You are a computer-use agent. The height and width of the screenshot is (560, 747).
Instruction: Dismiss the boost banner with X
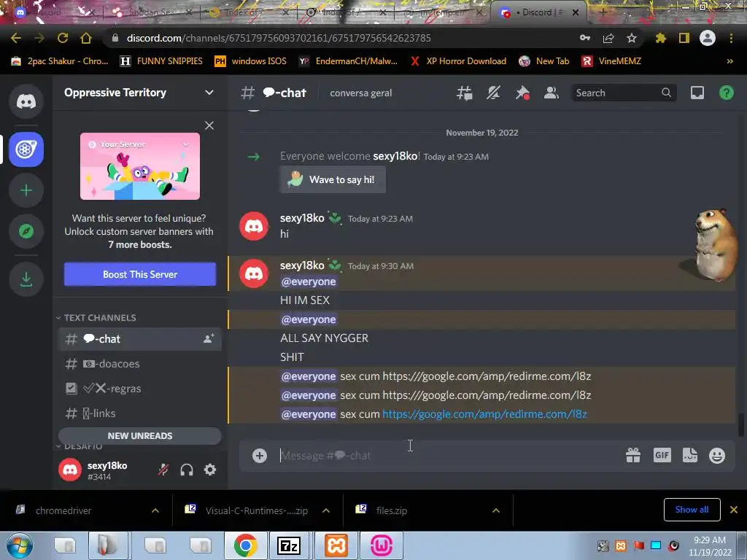pyautogui.click(x=209, y=125)
